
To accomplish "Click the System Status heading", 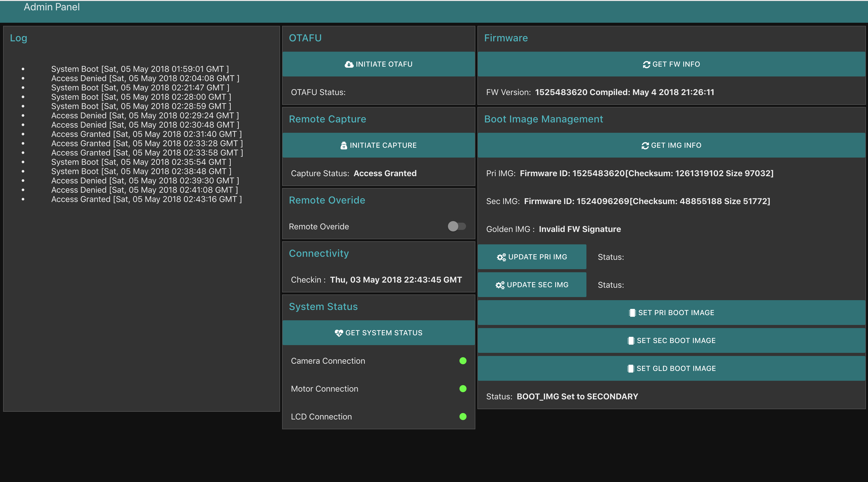I will [323, 307].
